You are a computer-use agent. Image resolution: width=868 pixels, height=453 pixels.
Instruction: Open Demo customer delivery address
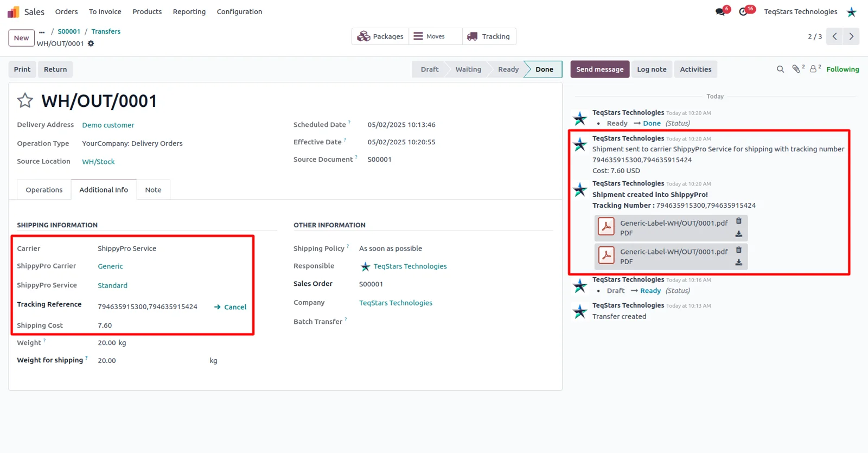108,125
